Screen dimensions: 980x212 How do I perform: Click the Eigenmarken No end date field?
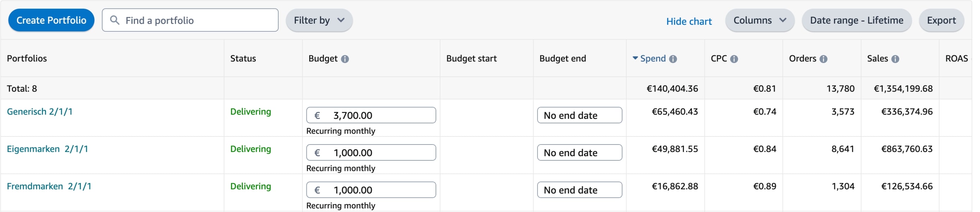(579, 153)
